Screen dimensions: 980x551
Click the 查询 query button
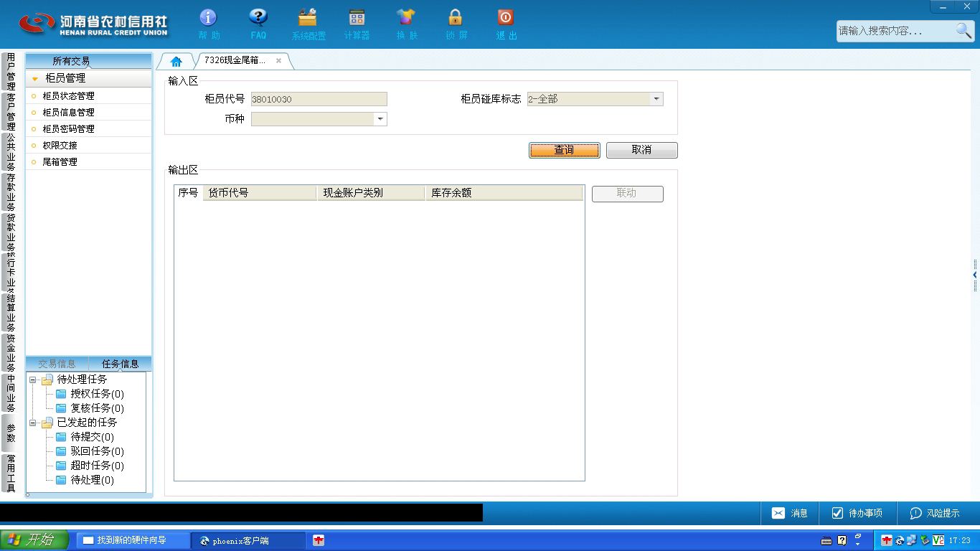click(565, 150)
